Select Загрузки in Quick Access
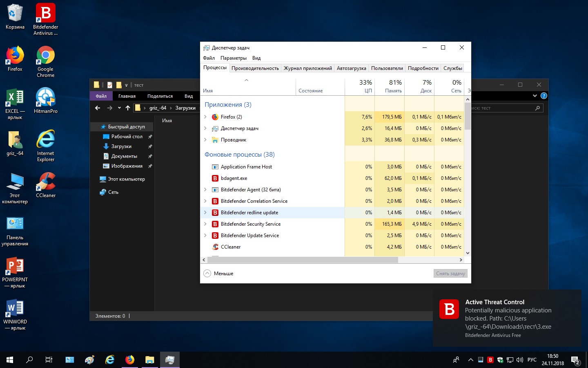The image size is (588, 368). point(121,146)
